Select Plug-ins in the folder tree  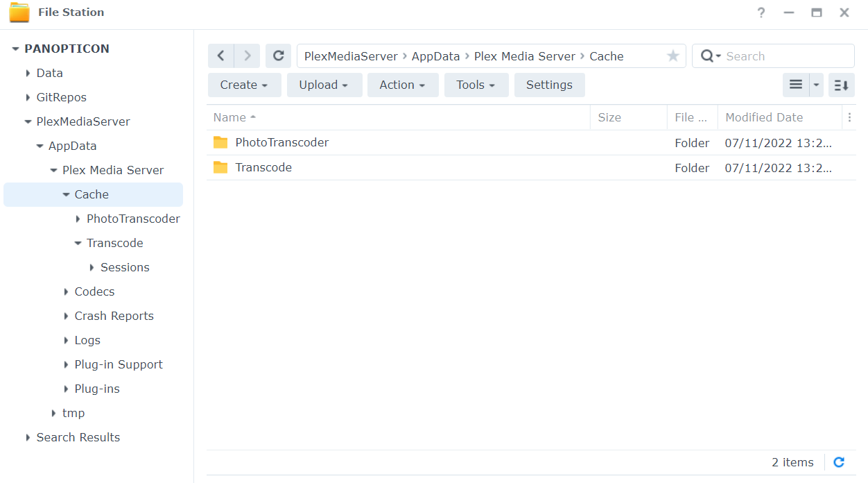click(97, 389)
